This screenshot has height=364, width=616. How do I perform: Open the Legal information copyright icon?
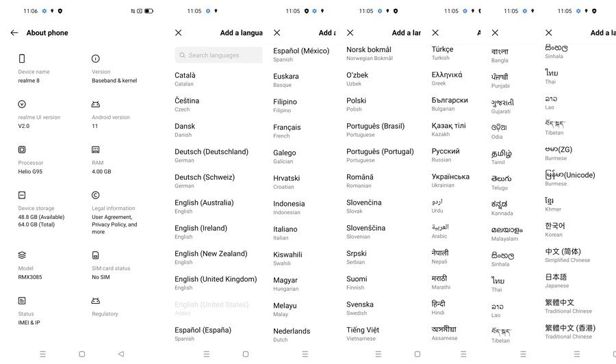click(96, 195)
